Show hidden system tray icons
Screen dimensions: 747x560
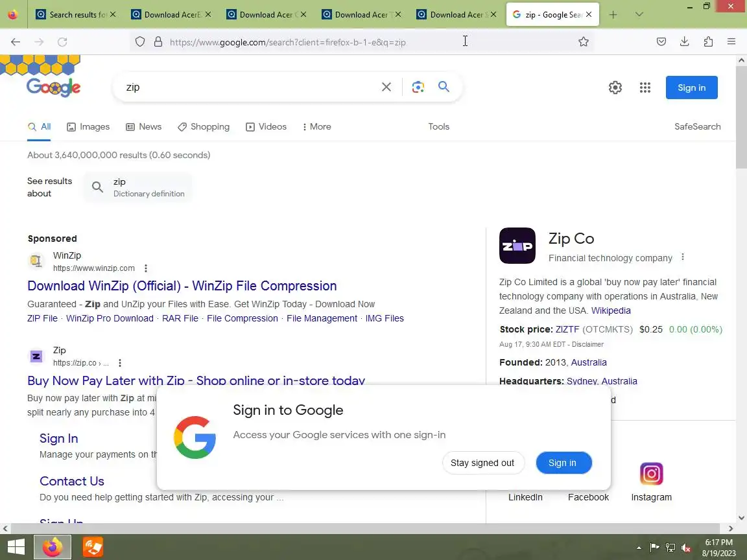tap(638, 548)
